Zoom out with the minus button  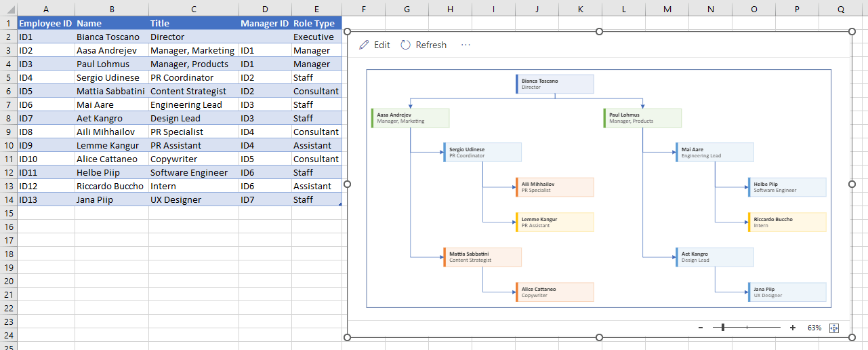(701, 328)
